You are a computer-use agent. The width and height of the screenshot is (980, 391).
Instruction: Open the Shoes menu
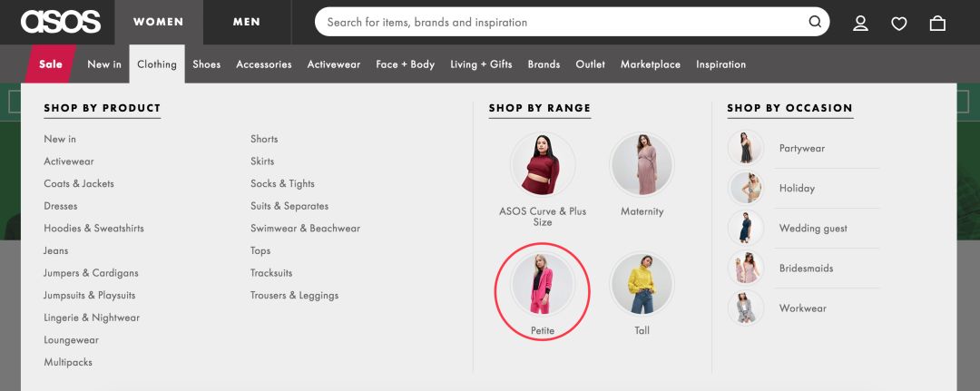click(x=206, y=64)
